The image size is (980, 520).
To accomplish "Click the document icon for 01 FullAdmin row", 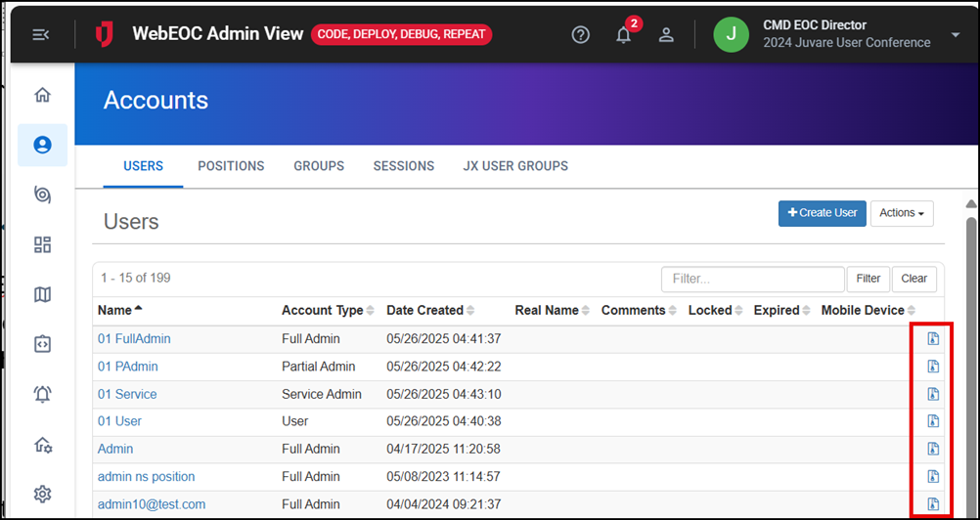I will [933, 339].
